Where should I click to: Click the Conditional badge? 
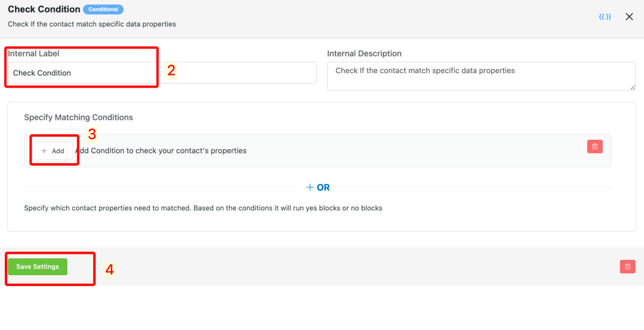(103, 10)
